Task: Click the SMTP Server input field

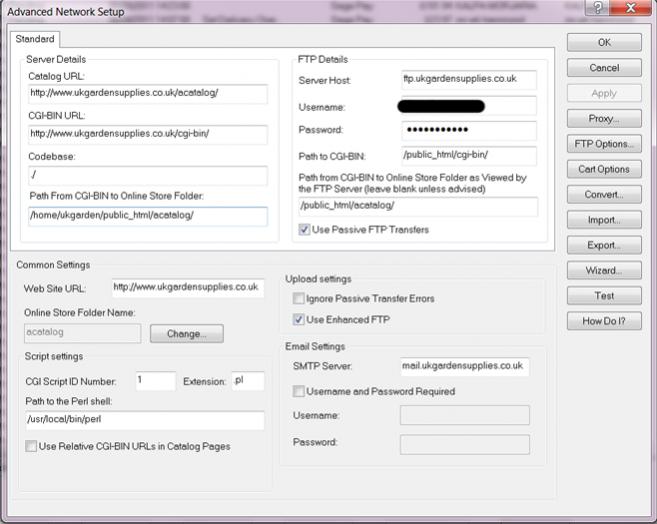Action: click(x=464, y=366)
